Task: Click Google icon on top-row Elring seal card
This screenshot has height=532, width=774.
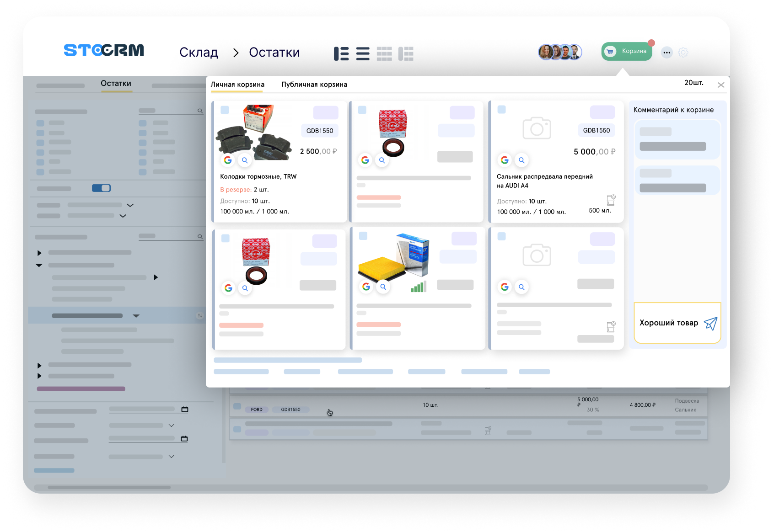Action: coord(365,160)
